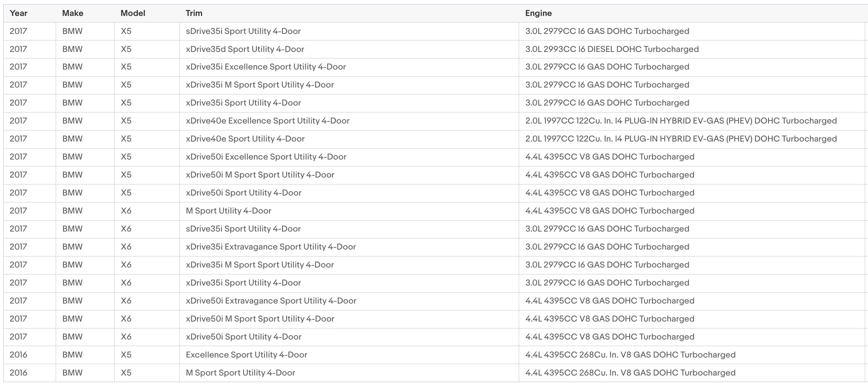Click X6 model in xDrive50i Extravagance row
868x387 pixels.
point(147,301)
